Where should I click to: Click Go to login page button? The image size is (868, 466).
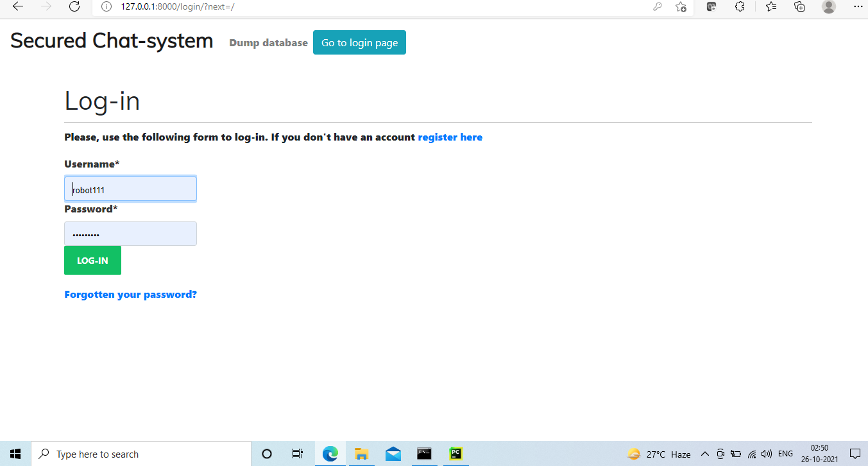(x=359, y=42)
